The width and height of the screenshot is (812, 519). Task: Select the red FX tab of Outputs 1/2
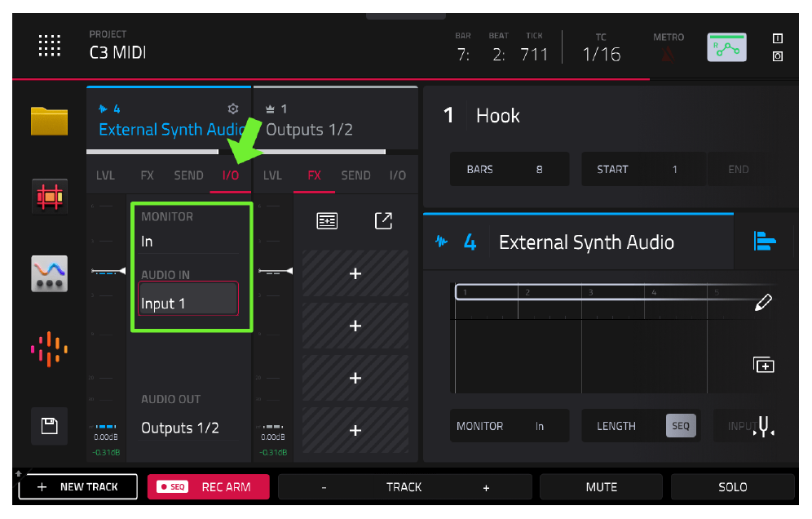315,175
